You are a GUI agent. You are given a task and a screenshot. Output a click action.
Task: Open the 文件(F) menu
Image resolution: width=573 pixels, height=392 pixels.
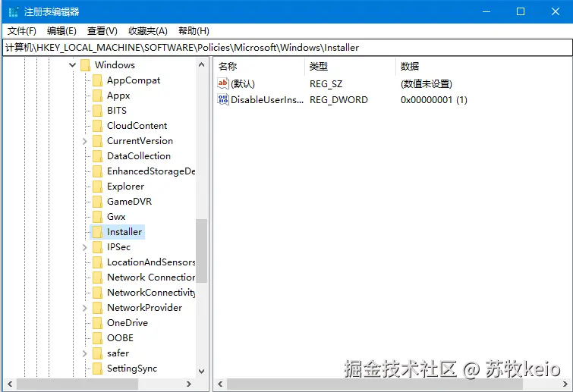tap(22, 31)
